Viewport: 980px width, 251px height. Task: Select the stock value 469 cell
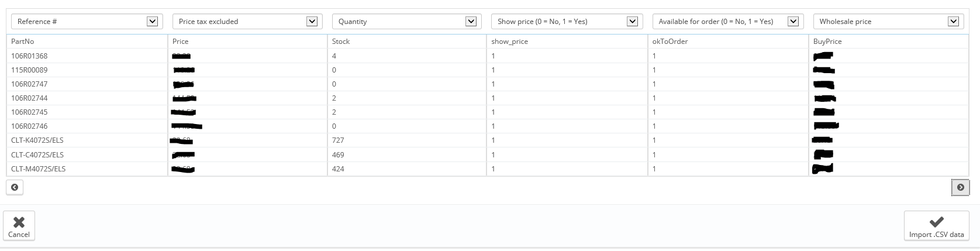point(338,155)
